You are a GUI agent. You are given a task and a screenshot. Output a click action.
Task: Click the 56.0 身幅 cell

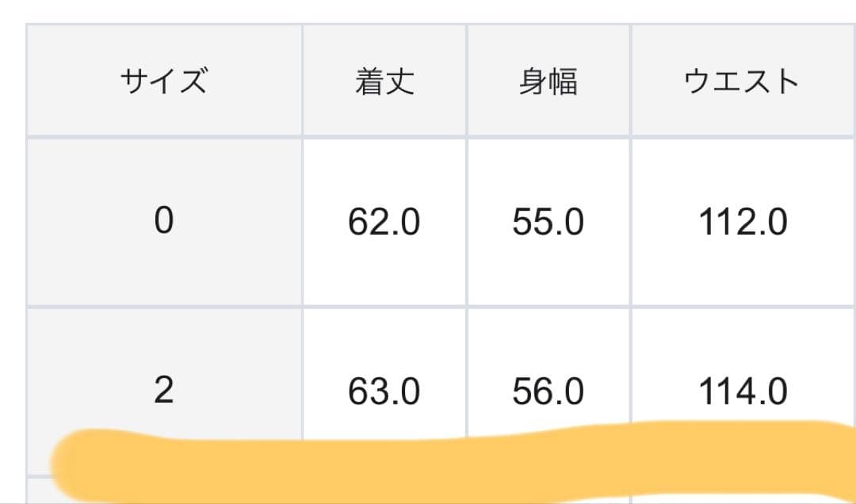pos(548,391)
